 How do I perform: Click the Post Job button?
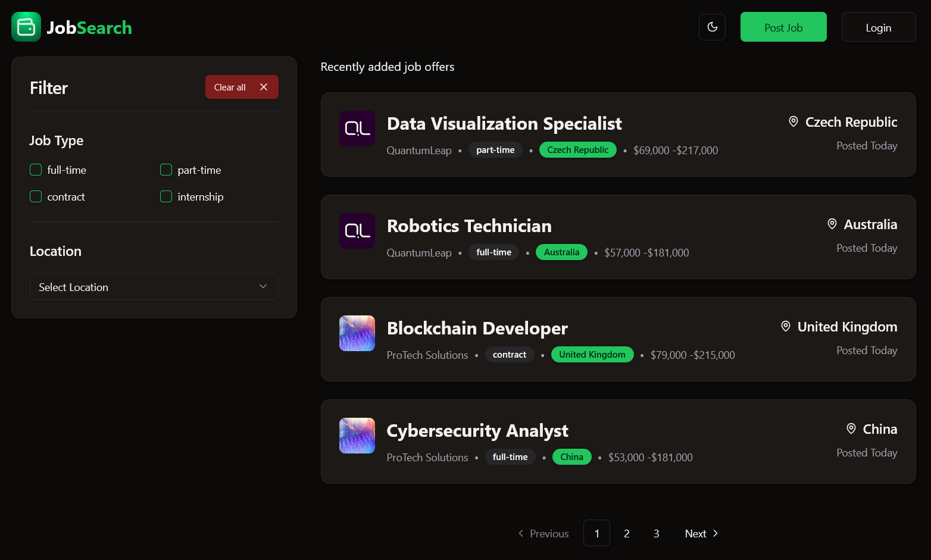click(783, 27)
